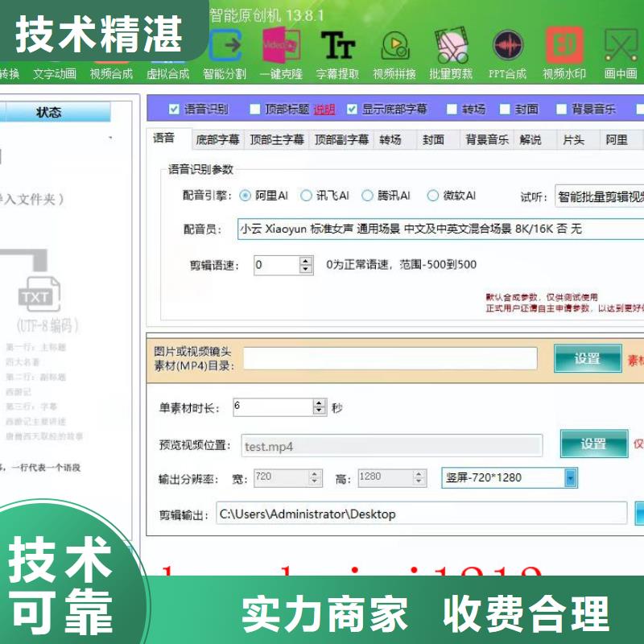Launch the 批量剪辑 batch editing tool
This screenshot has width=644, height=644.
pos(451,53)
